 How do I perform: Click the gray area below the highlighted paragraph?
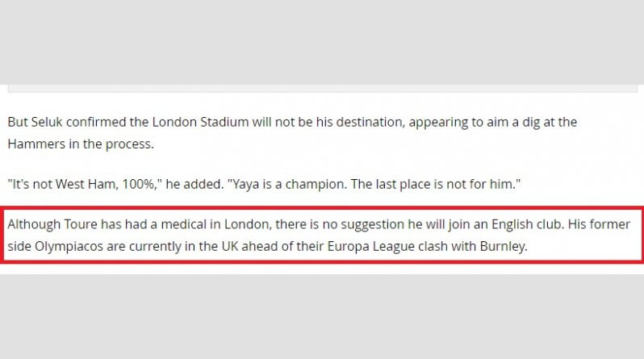coord(321,315)
